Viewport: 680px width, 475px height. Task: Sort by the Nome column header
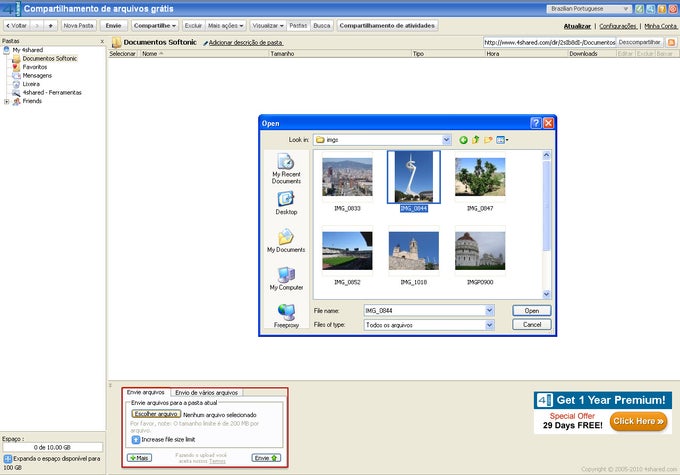(x=152, y=53)
